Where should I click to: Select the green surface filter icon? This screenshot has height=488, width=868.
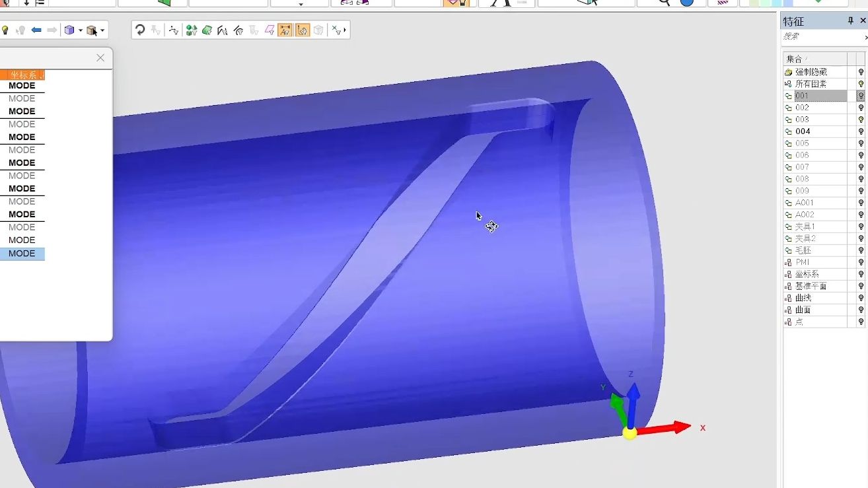click(x=207, y=30)
